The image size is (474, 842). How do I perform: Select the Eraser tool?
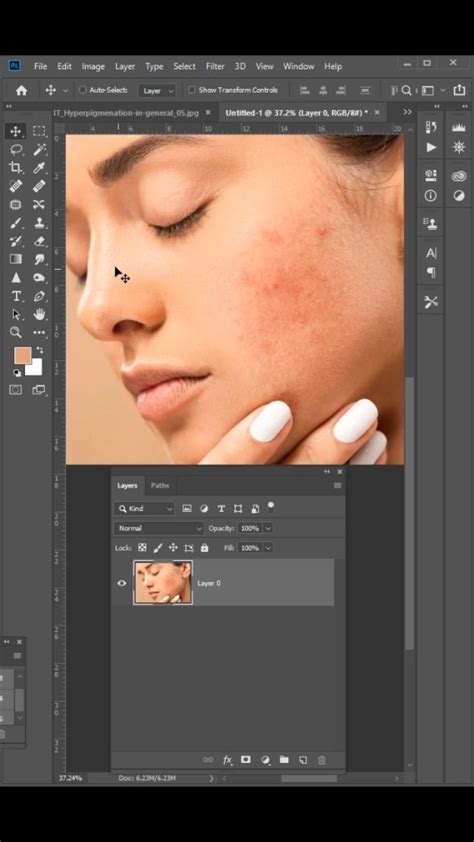39,241
